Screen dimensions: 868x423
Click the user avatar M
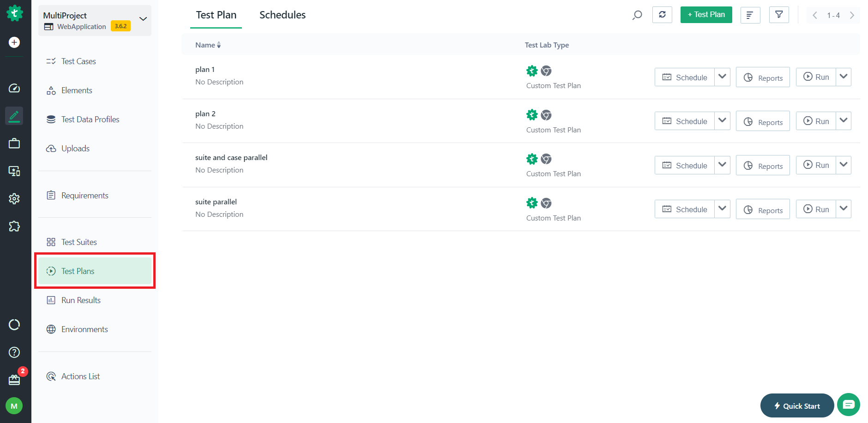tap(14, 406)
